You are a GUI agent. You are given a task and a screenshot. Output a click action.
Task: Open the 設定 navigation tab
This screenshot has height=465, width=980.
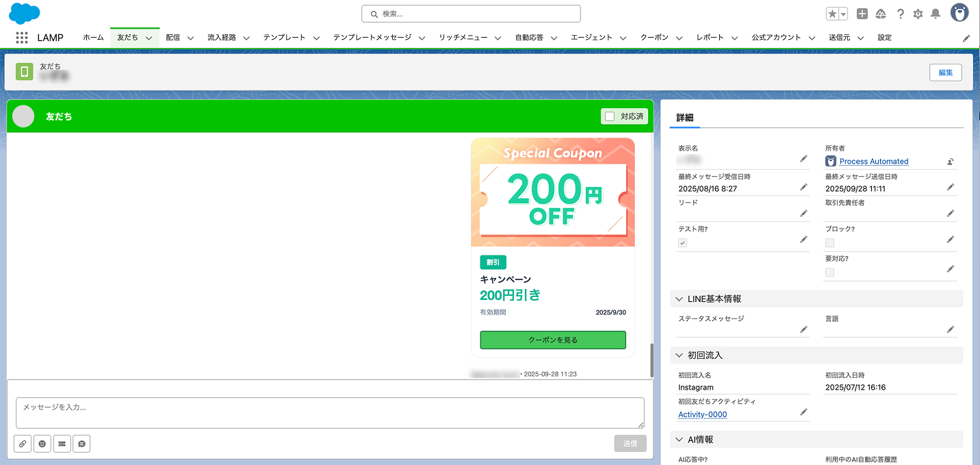coord(884,38)
